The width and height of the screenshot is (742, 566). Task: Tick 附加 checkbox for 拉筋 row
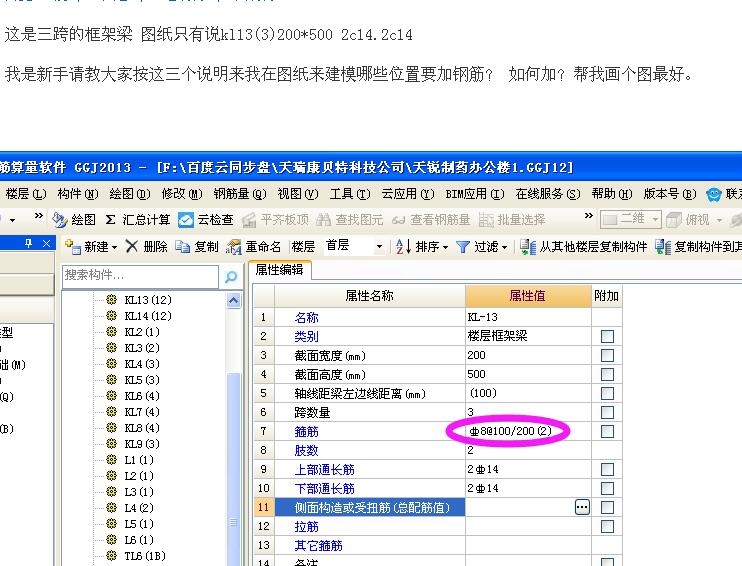[607, 526]
